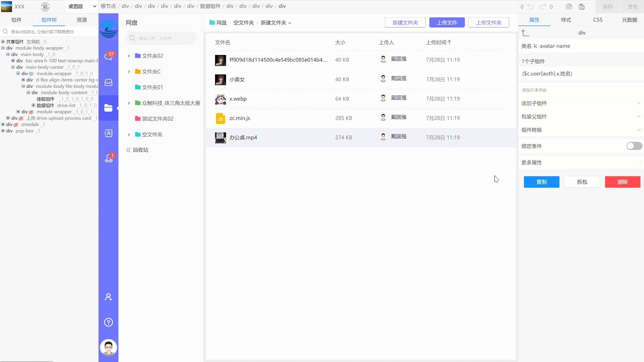
Task: Expand the 空文件夹 tree arrow
Action: tap(129, 135)
